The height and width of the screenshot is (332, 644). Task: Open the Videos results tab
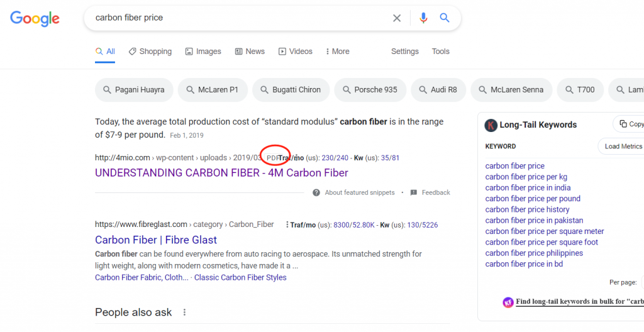(x=295, y=52)
